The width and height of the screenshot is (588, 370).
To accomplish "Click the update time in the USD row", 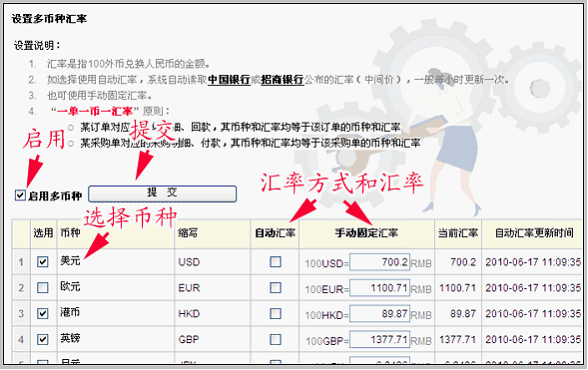I will coord(533,262).
